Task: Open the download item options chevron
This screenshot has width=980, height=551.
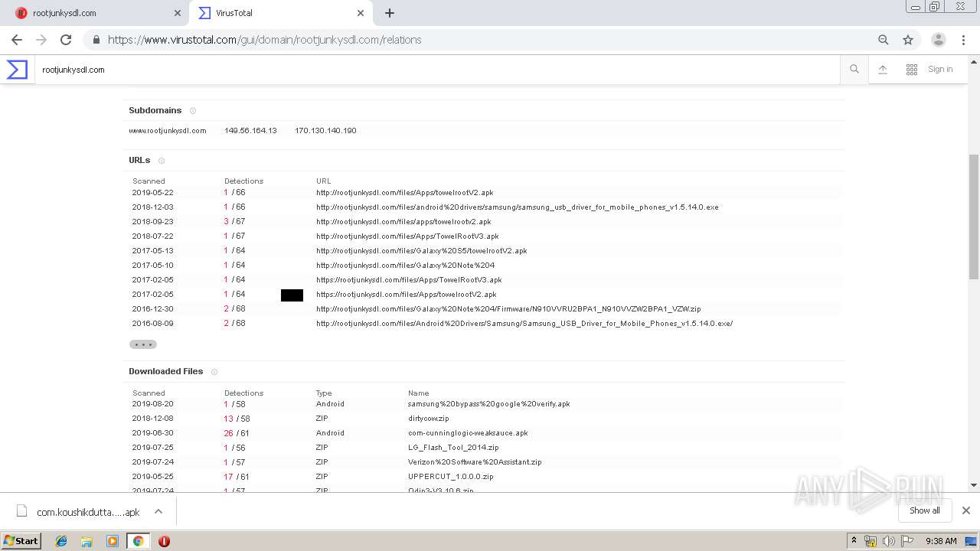Action: tap(158, 511)
